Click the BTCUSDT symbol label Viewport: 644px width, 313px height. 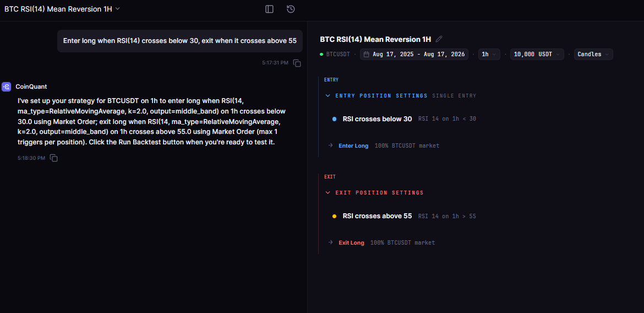click(338, 55)
